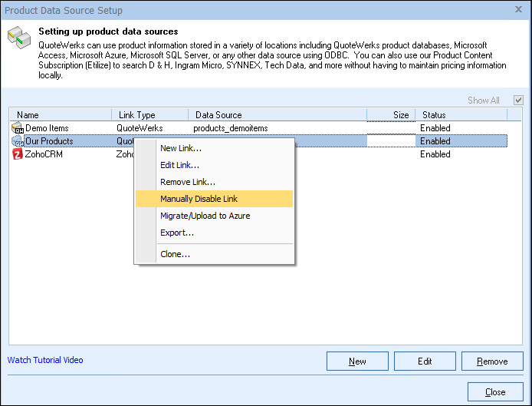Click the Our Products row icon

coord(18,141)
